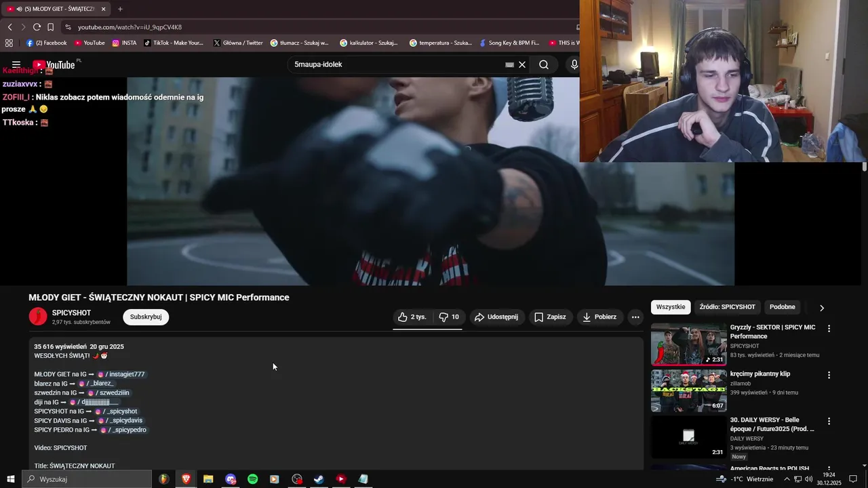Clear the YouTube search query

tap(522, 65)
